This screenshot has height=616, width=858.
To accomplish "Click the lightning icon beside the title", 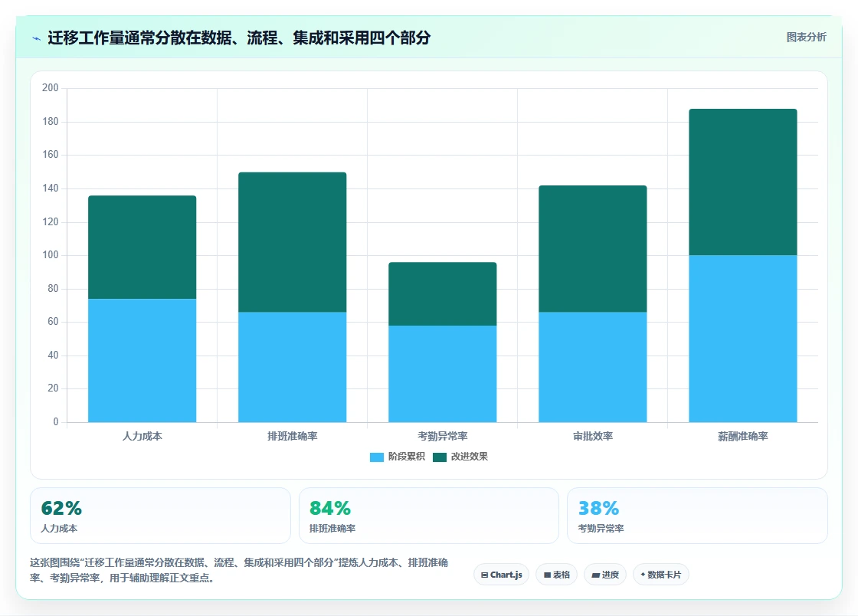I will pyautogui.click(x=36, y=38).
